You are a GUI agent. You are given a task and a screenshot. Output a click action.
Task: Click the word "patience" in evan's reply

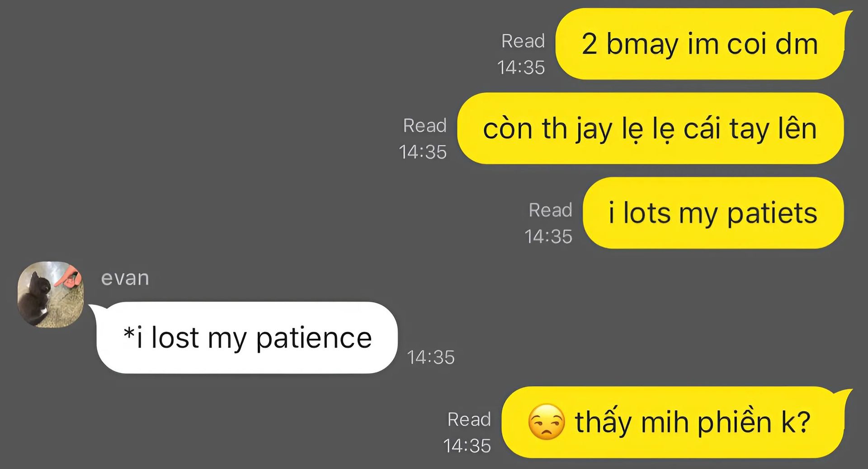tap(314, 339)
